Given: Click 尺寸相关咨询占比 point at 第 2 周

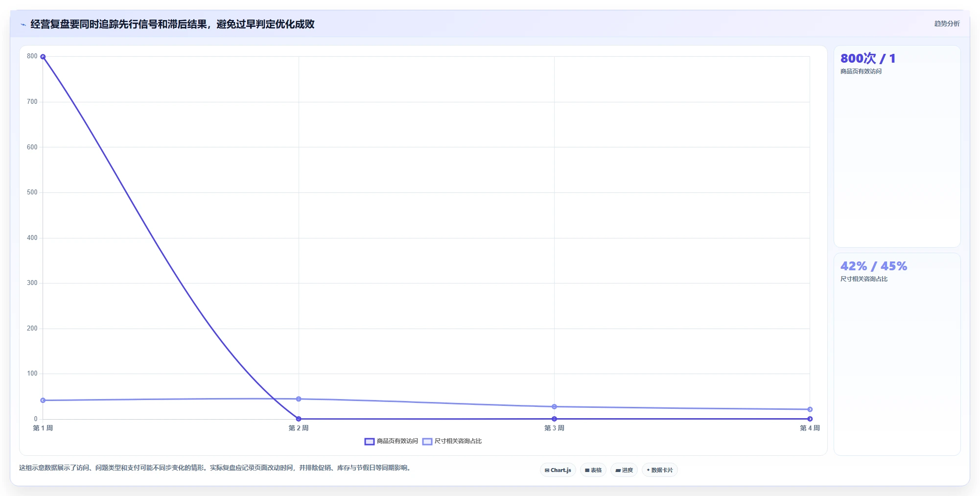Looking at the screenshot, I should (299, 399).
